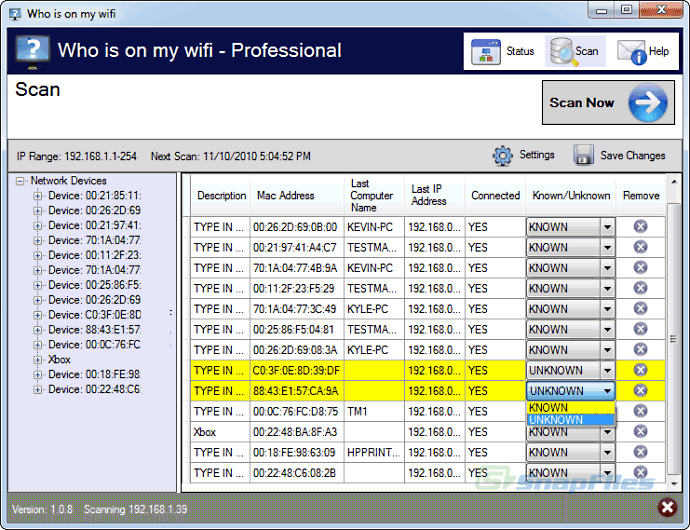The height and width of the screenshot is (530, 690).
Task: Collapse the Network Devices tree root
Action: tap(20, 181)
